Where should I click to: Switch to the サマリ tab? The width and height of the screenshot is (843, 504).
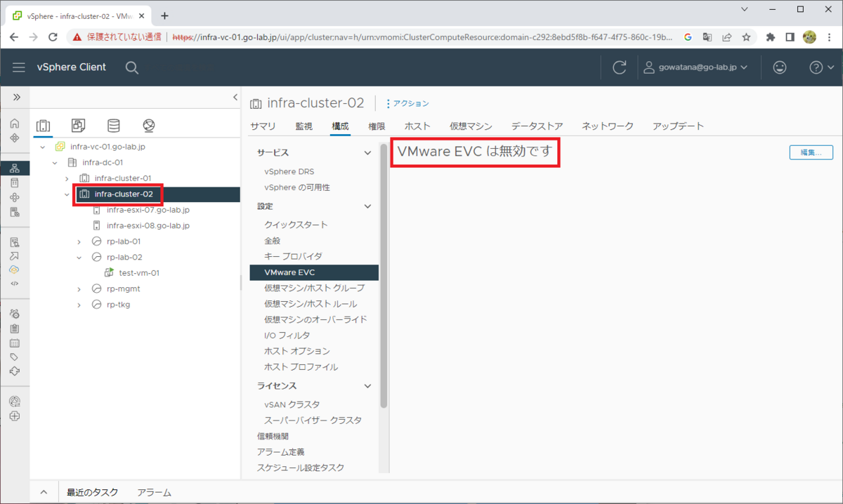coord(263,126)
